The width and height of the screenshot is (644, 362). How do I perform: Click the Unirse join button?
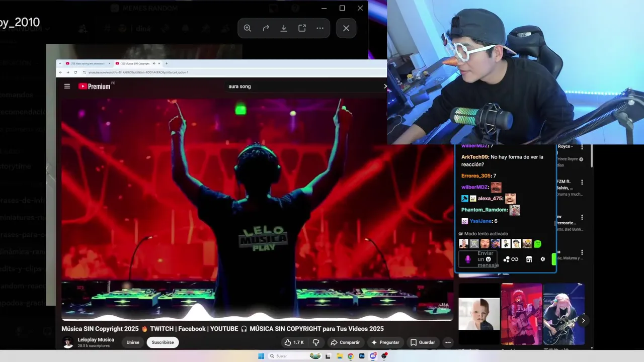[133, 342]
